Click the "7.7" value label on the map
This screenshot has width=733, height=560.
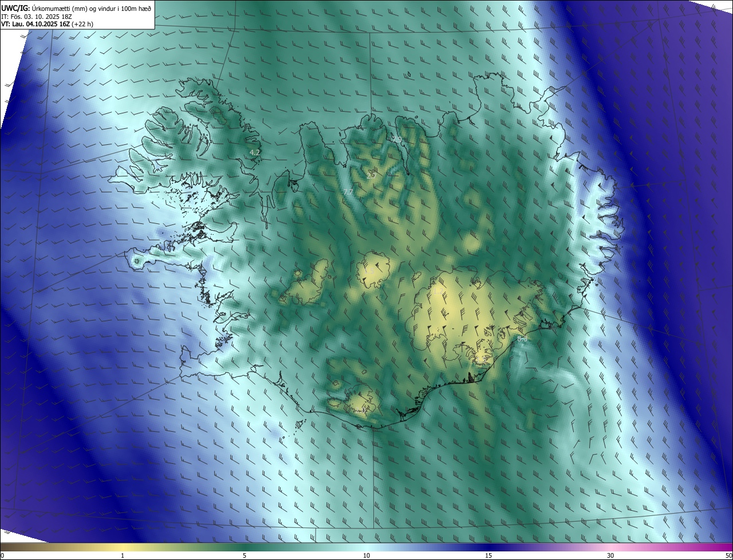coord(348,192)
